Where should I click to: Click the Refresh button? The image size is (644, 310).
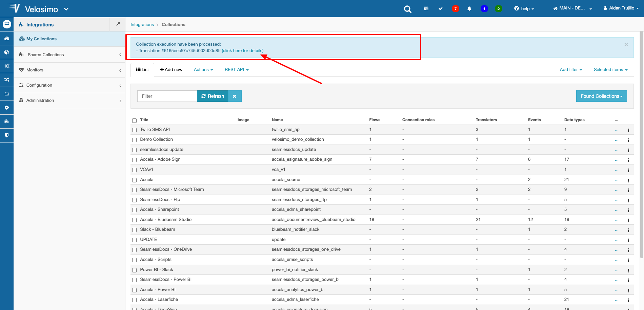[x=213, y=96]
